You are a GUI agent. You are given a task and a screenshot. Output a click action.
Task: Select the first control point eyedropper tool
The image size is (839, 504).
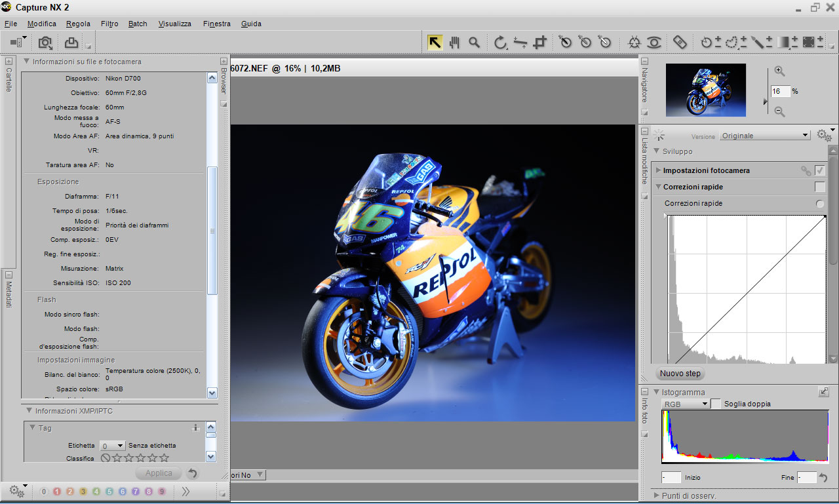pyautogui.click(x=566, y=43)
